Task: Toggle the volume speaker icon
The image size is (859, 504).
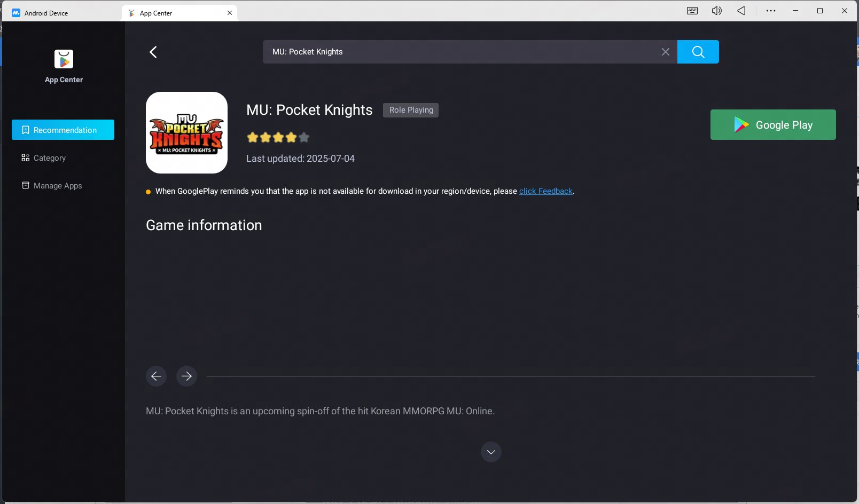Action: coord(717,11)
